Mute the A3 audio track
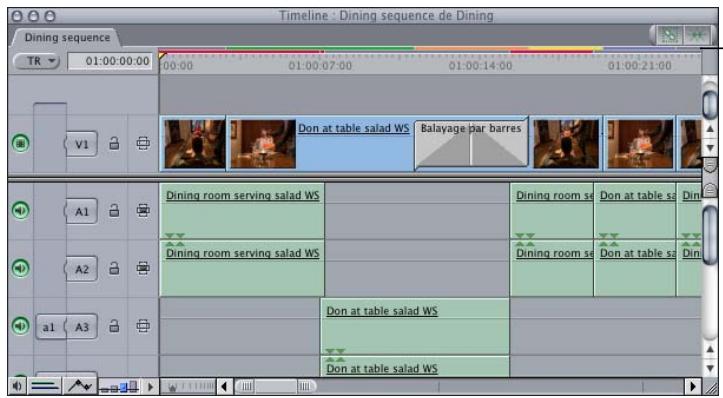This screenshot has width=723, height=398. (20, 326)
